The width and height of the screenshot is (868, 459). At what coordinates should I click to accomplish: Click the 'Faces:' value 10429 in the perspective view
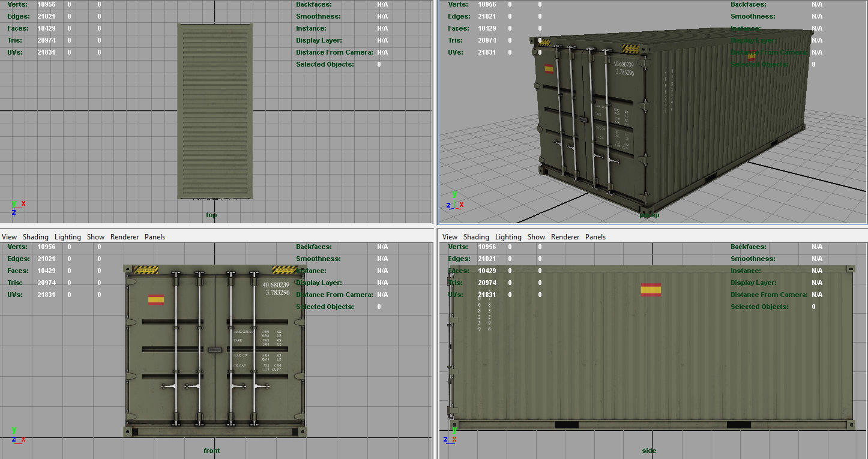pos(487,28)
